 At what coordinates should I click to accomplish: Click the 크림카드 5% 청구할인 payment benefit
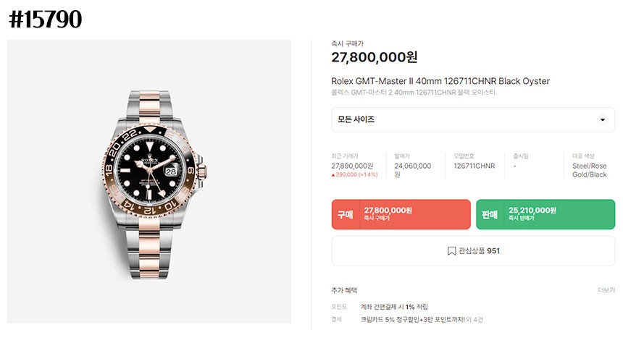(412, 320)
